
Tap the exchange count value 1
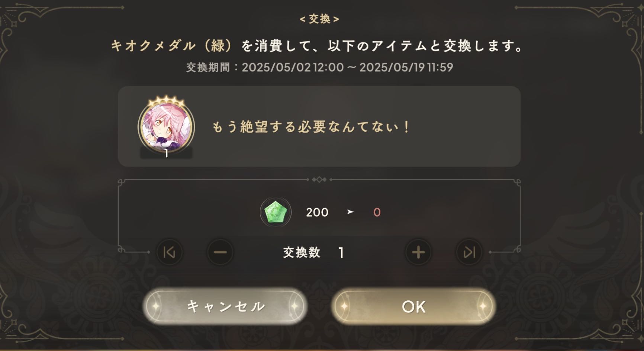point(341,253)
